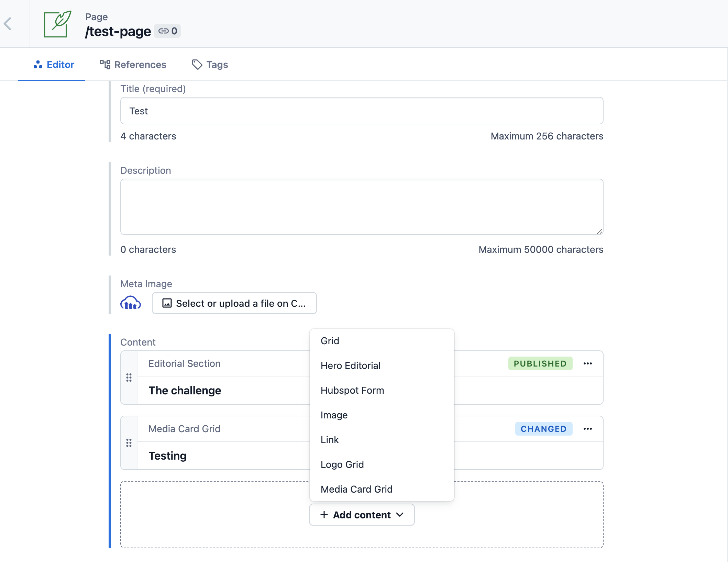The image size is (728, 562).
Task: Select the Editor tab
Action: pos(54,65)
